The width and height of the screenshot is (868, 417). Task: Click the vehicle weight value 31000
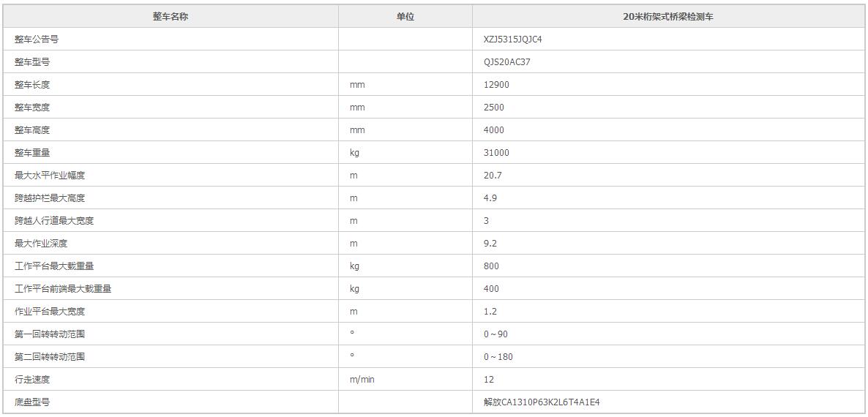[496, 153]
